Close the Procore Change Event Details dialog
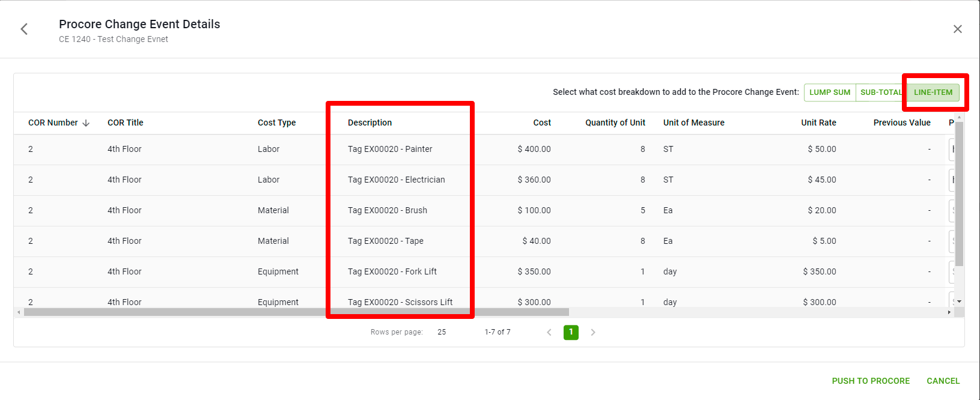Screen dimensions: 980x400 click(957, 29)
